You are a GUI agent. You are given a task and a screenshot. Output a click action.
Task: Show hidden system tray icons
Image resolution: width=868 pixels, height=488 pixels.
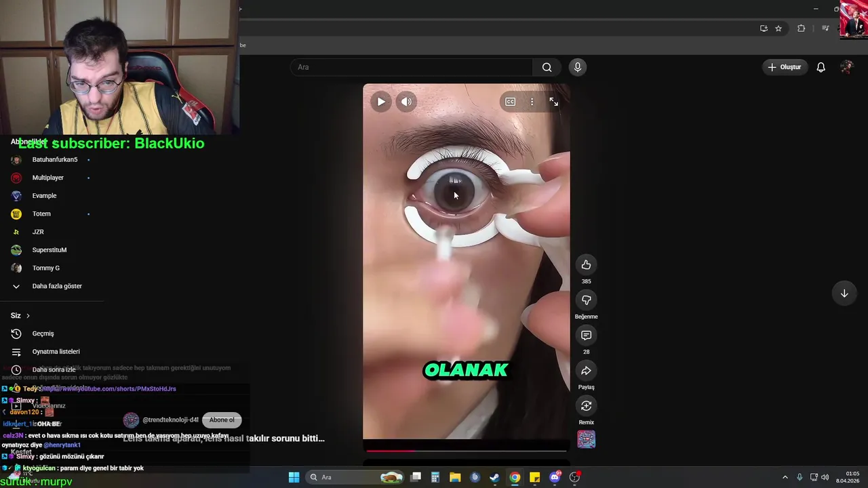point(785,477)
